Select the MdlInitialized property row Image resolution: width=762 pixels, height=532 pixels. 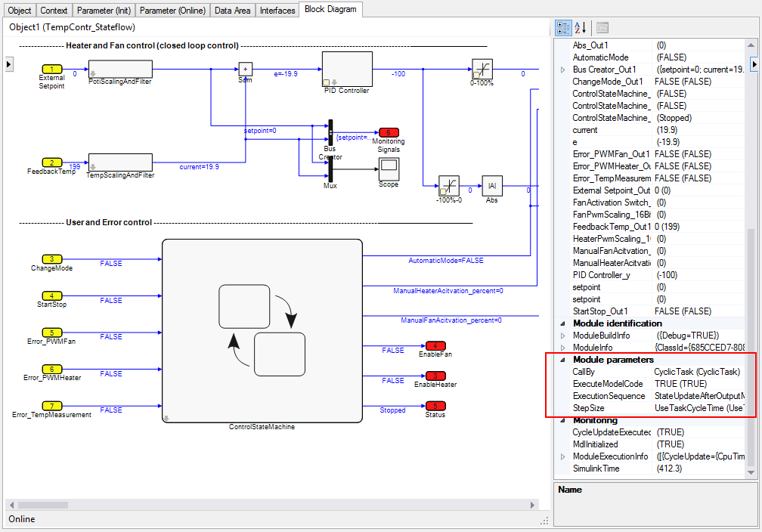click(x=657, y=444)
